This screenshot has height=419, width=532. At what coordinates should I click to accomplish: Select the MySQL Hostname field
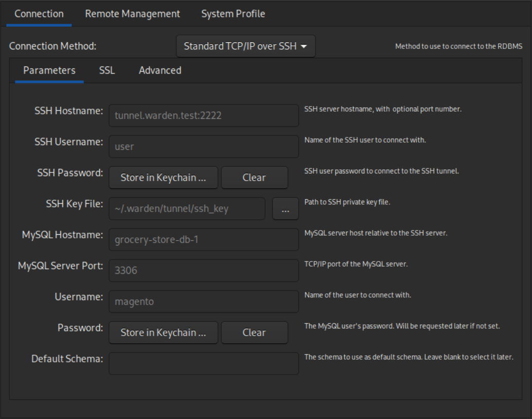[203, 239]
